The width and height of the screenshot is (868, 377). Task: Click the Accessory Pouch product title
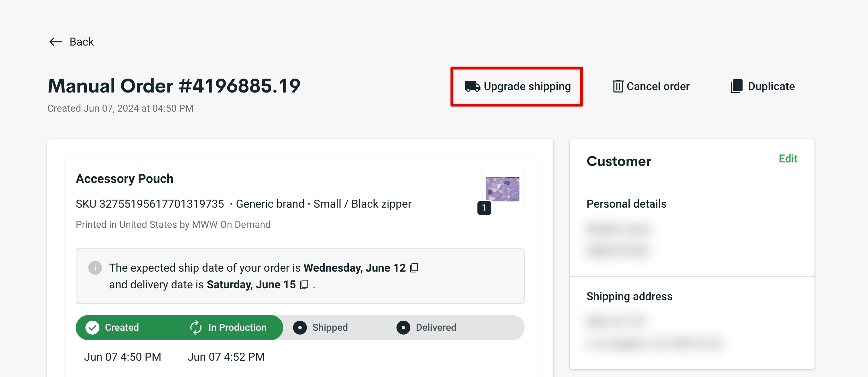(x=124, y=178)
